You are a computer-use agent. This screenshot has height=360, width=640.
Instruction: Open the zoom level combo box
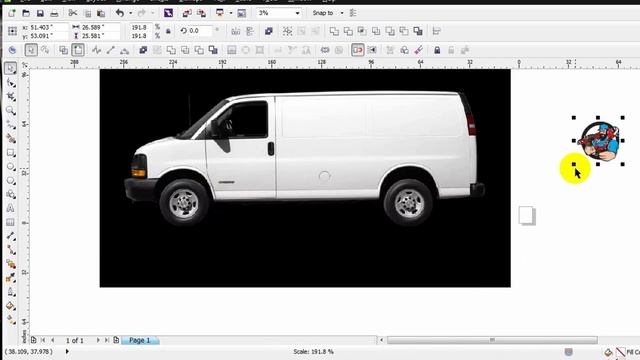tap(279, 13)
